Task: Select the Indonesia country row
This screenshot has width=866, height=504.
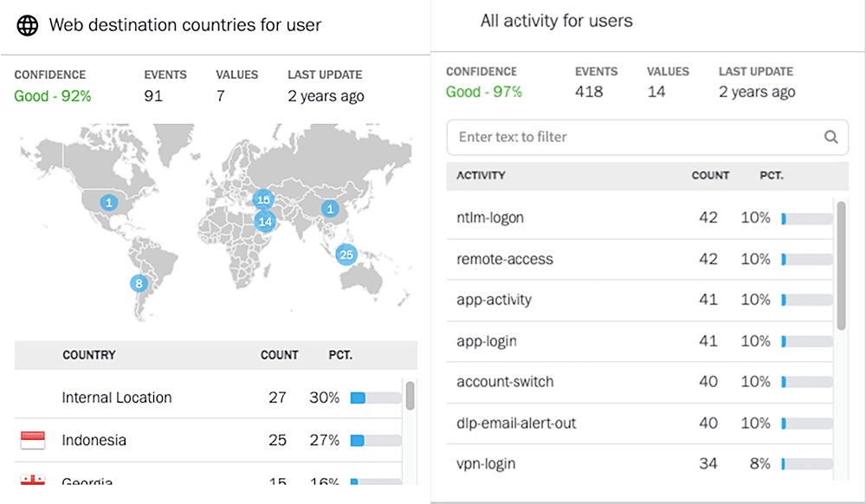Action: (x=209, y=440)
